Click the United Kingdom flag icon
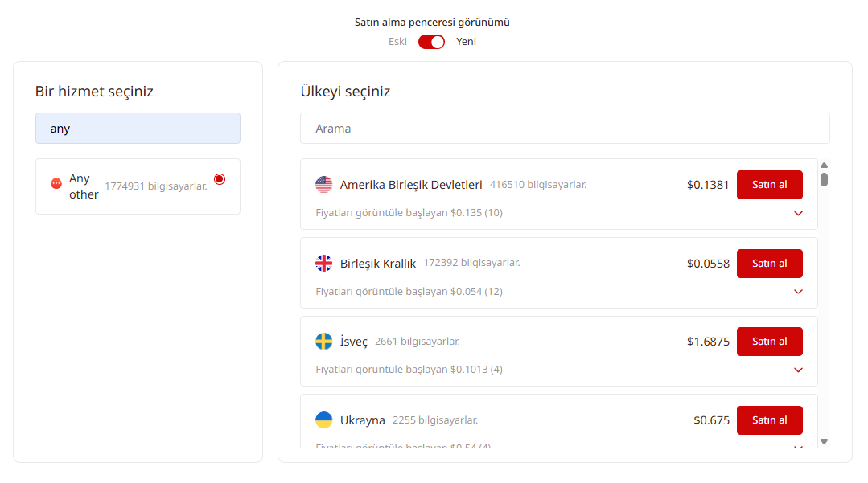Viewport: 868px width, 483px height. (324, 264)
